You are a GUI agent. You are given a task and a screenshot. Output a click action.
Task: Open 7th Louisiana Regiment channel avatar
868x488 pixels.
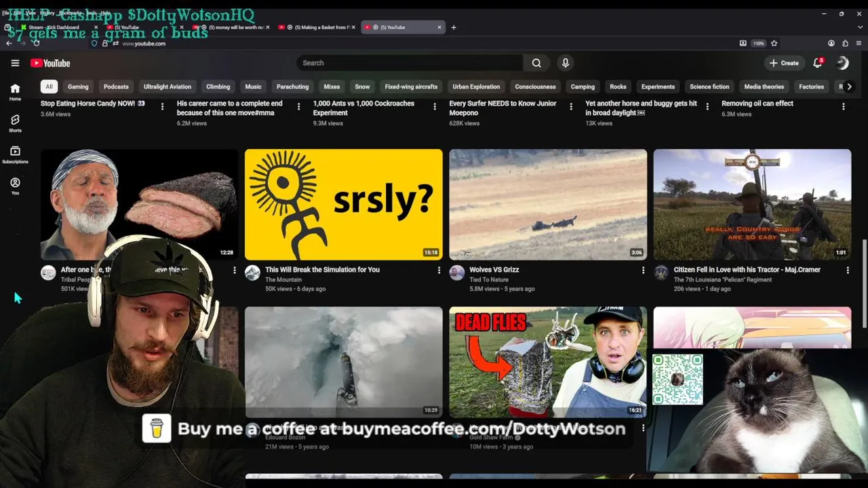661,272
